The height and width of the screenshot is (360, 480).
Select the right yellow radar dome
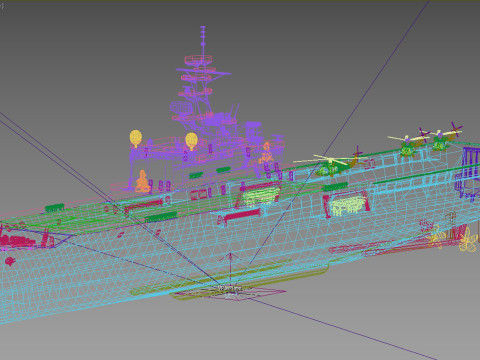pos(191,141)
